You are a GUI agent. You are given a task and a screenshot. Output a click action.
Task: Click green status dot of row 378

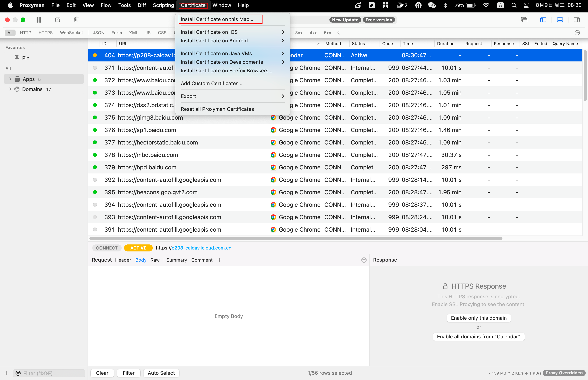tap(95, 155)
